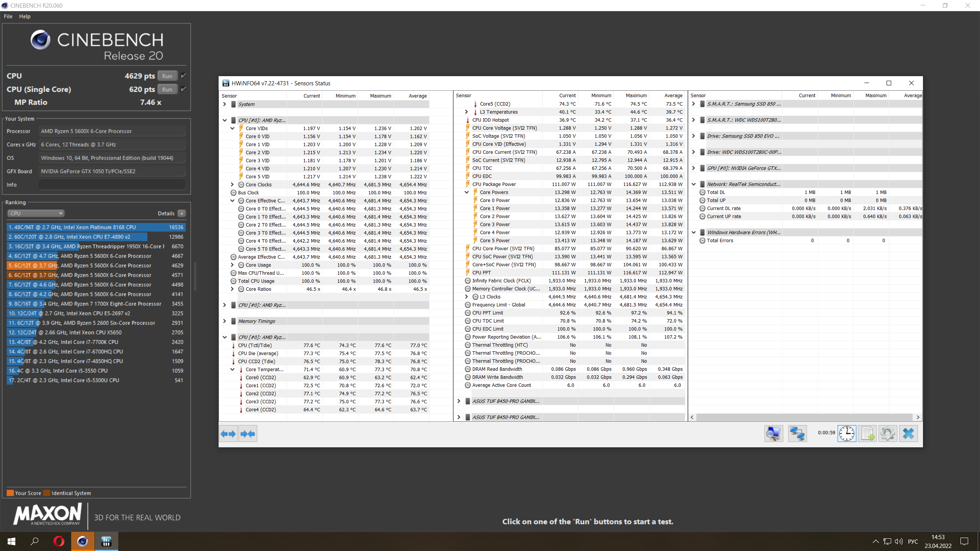Run the CPU Single Core benchmark
The image size is (980, 551).
point(167,89)
